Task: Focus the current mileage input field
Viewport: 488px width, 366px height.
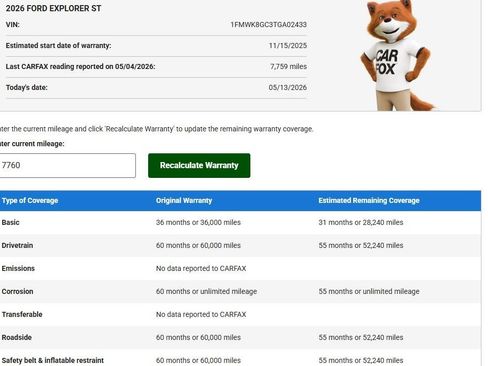Action: tap(67, 165)
